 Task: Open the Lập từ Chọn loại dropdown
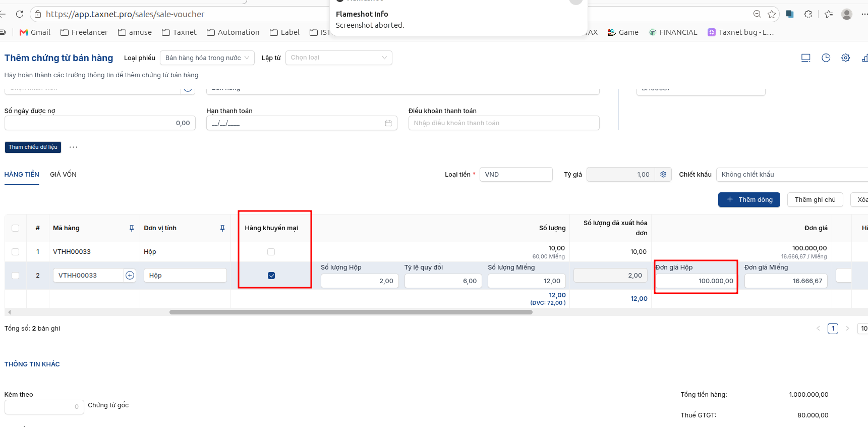[x=339, y=58]
